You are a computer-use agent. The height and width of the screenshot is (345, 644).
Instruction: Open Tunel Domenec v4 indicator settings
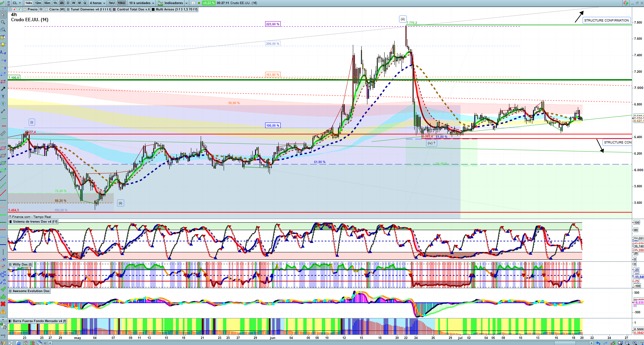[x=90, y=9]
